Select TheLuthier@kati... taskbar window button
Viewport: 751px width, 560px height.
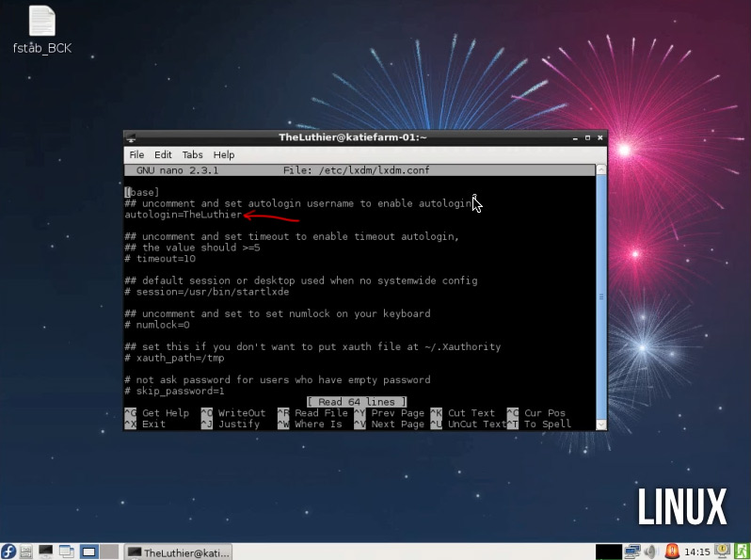(178, 552)
